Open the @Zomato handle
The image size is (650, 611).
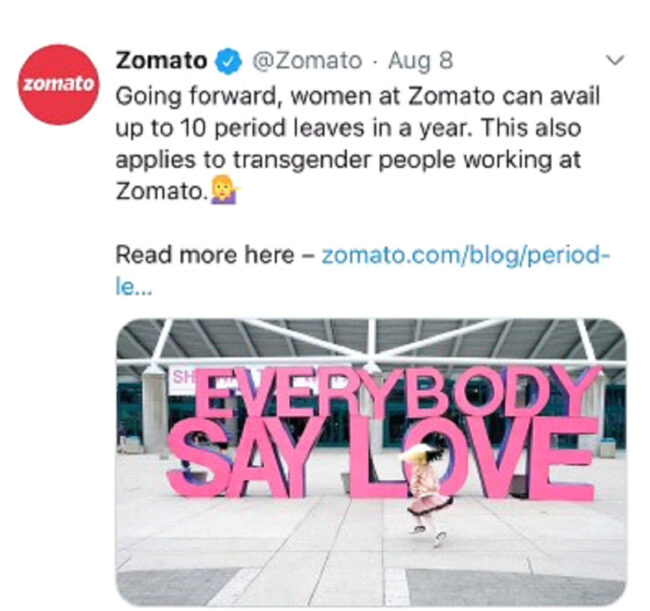coord(307,61)
